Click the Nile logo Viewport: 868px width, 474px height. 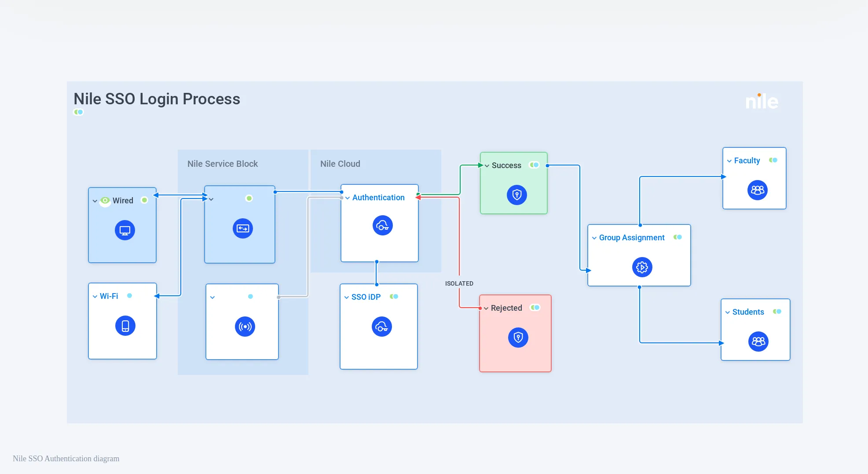(x=762, y=101)
